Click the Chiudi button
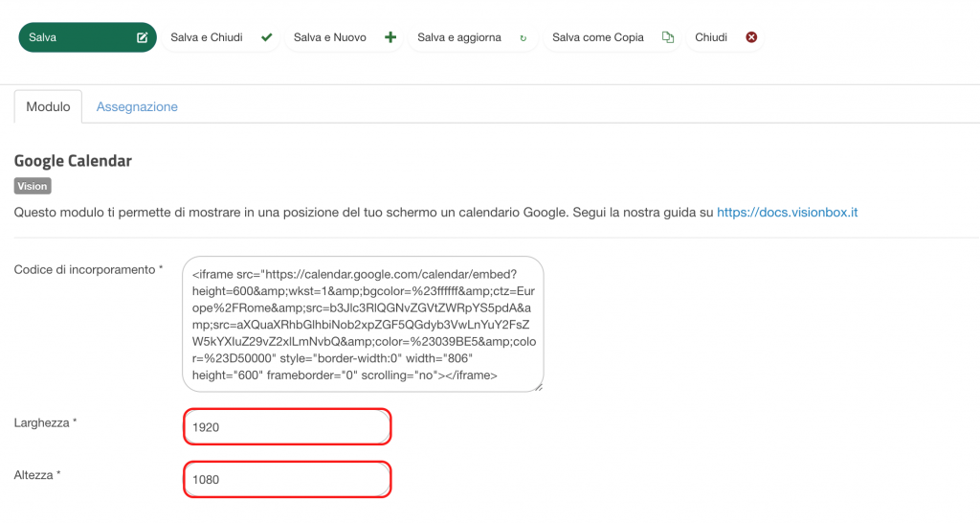 pos(725,37)
